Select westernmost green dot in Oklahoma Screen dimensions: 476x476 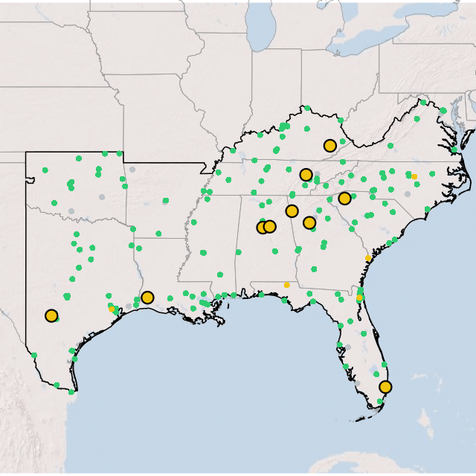[45, 170]
